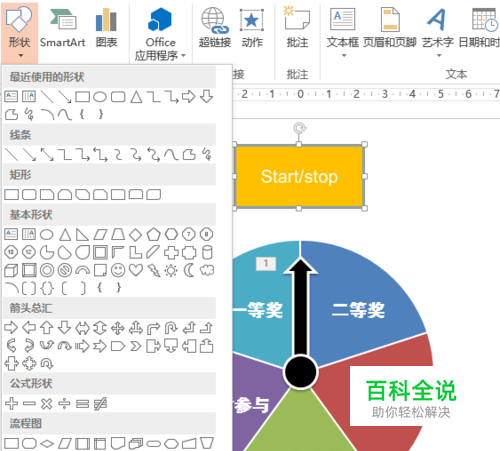Select the lightning bolt shape

[154, 270]
